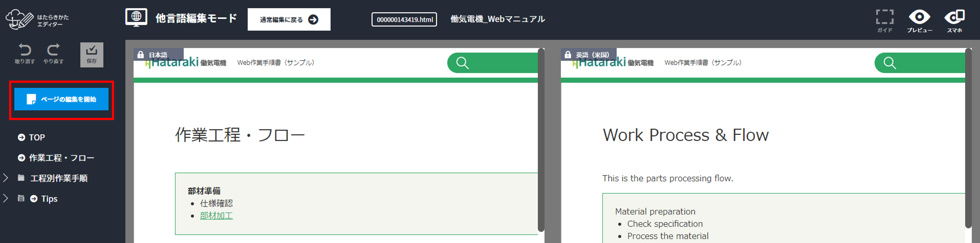This screenshot has height=243, width=980.
Task: Click the search icon in English pane
Action: (889, 63)
